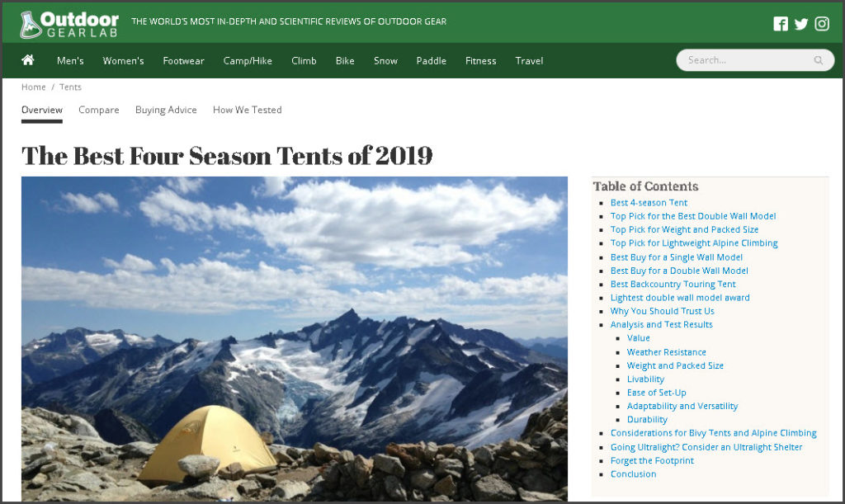Open the Livability subsection link

coord(645,379)
